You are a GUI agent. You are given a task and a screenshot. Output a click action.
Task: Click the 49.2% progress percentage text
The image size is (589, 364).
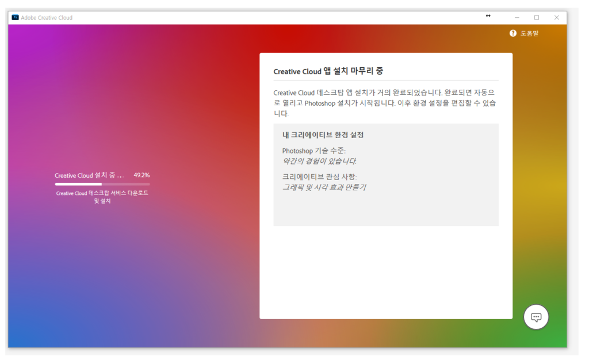[141, 175]
